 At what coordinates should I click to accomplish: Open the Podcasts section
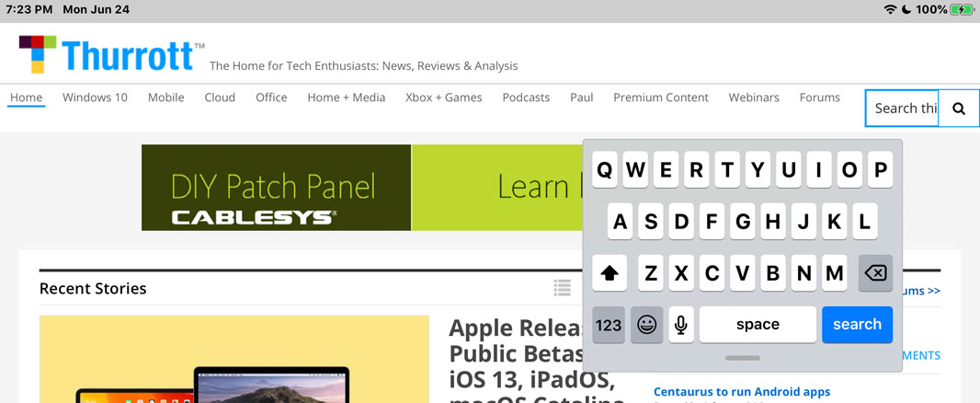click(526, 98)
